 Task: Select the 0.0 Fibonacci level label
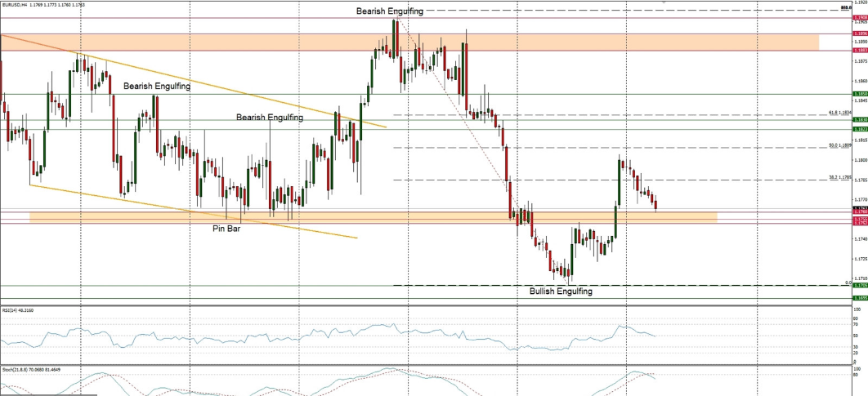848,283
